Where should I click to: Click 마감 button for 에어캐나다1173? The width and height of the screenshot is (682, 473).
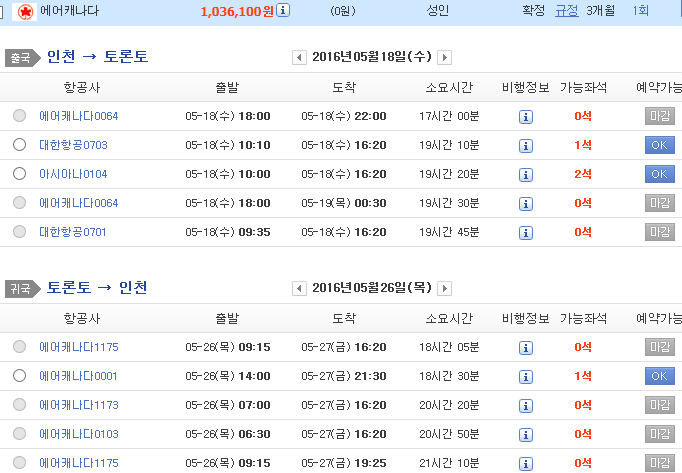[659, 405]
